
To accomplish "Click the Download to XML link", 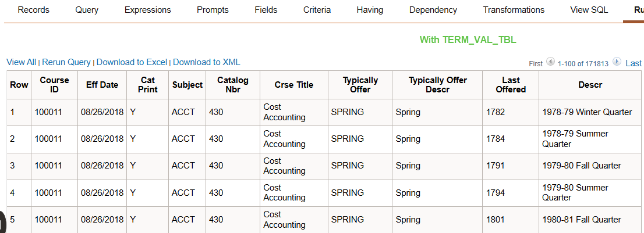I will coord(207,62).
